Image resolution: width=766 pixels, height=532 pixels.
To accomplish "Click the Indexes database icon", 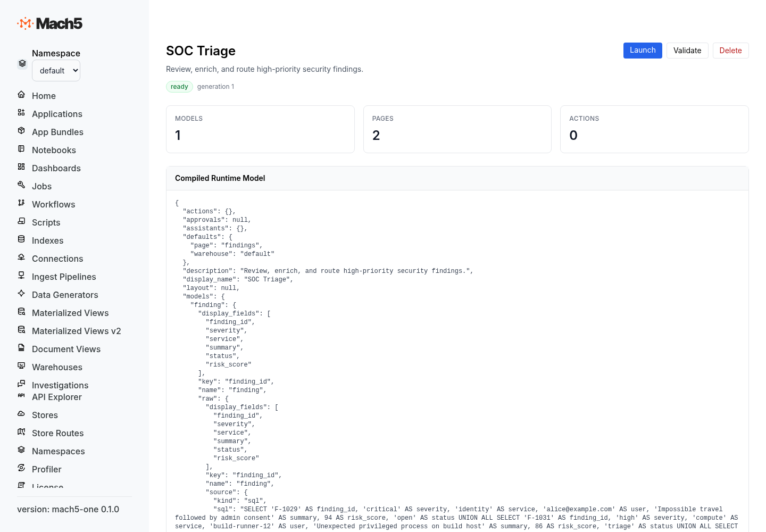I will (21, 239).
